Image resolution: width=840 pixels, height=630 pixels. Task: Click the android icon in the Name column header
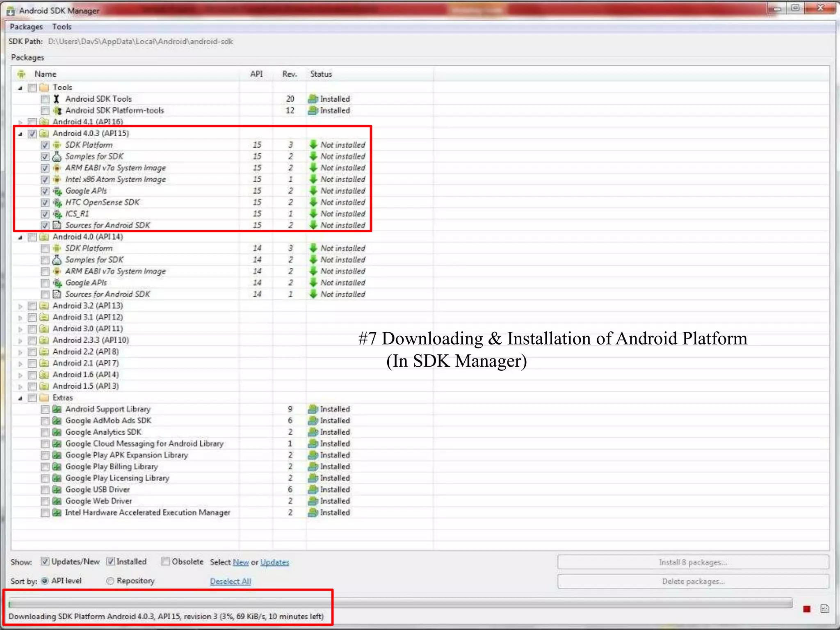(21, 74)
